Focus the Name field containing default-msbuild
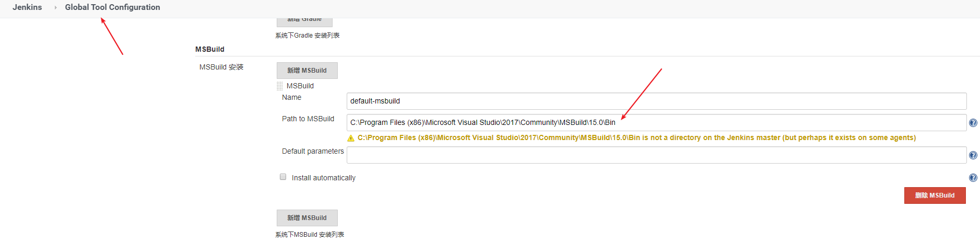 point(656,101)
